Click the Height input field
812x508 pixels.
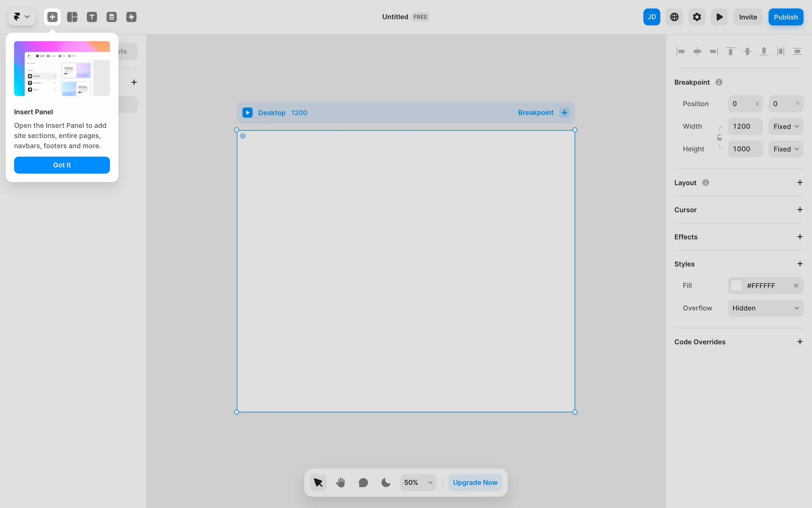745,149
